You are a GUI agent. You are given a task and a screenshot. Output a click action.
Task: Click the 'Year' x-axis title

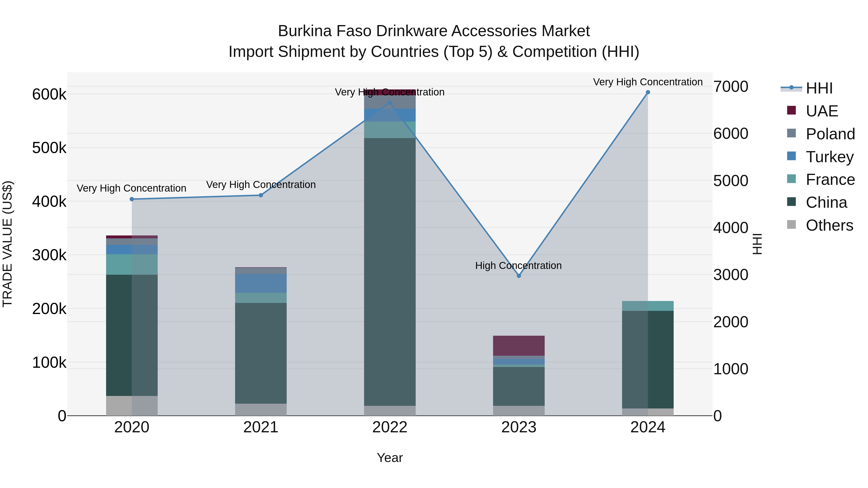tap(390, 458)
